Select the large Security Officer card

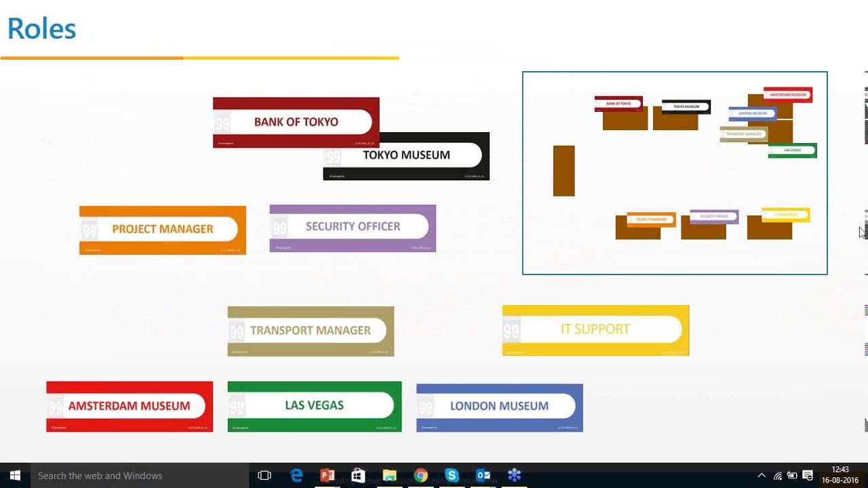pyautogui.click(x=353, y=228)
